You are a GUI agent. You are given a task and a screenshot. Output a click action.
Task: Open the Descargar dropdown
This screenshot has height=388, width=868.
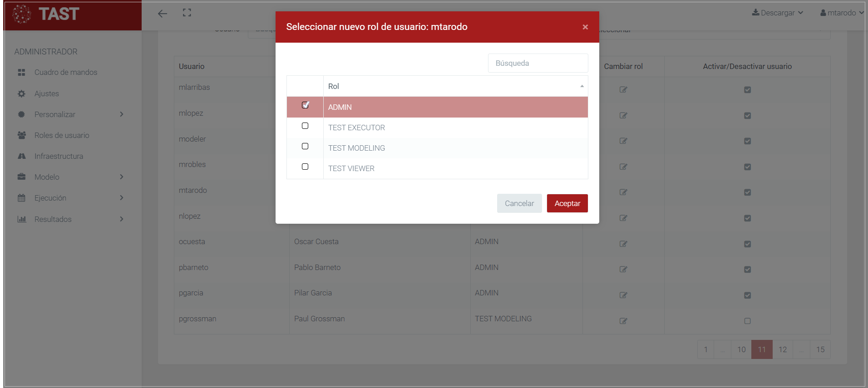(x=777, y=13)
